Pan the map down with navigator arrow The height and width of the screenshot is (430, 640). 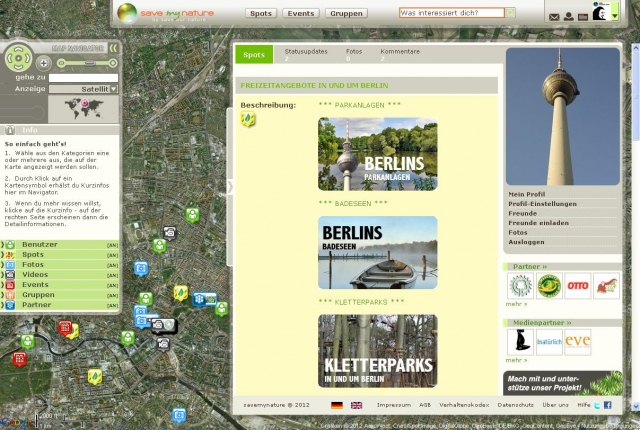[x=18, y=67]
